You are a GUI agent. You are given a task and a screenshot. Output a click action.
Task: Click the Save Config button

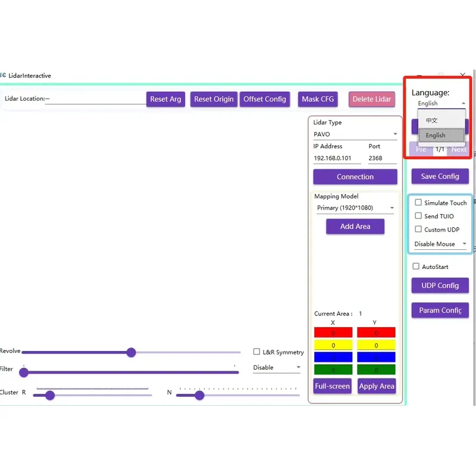tap(440, 176)
